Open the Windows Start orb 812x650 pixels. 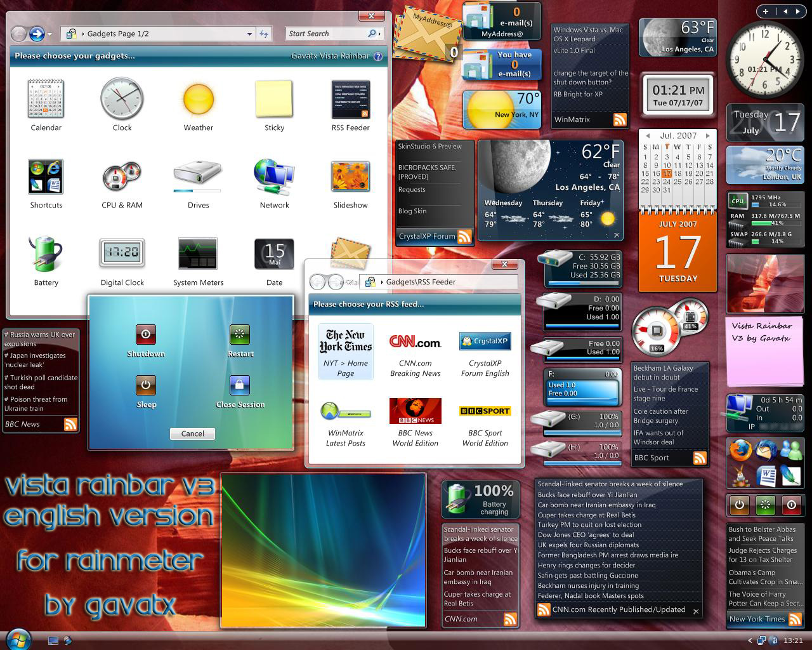[x=17, y=639]
